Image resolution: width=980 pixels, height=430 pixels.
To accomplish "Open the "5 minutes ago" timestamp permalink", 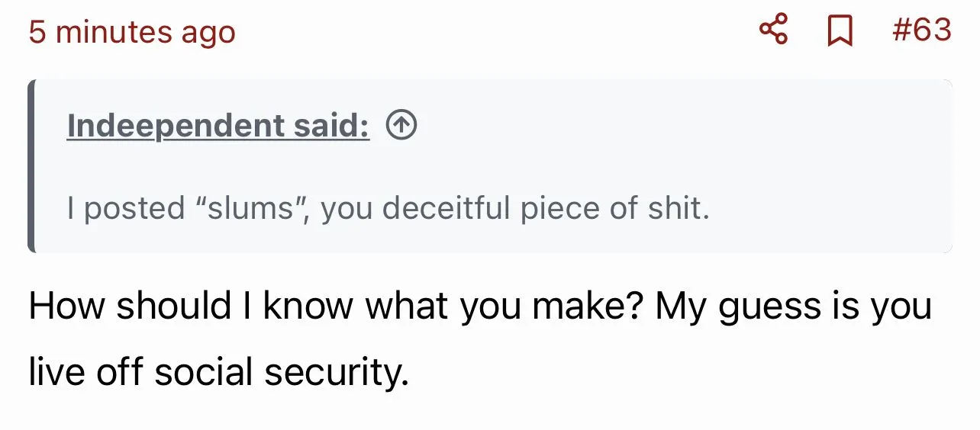I will [x=132, y=32].
